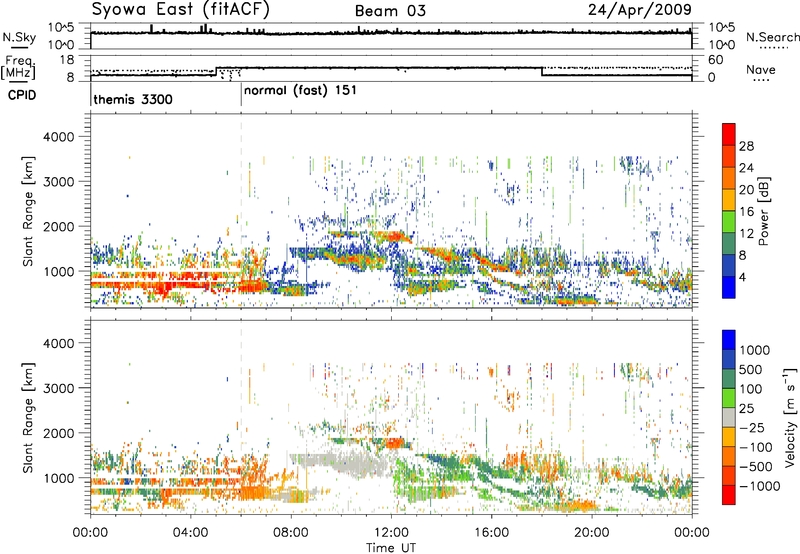Click the "Power [dB]" colorbar title
The height and width of the screenshot is (554, 800).
(763, 211)
